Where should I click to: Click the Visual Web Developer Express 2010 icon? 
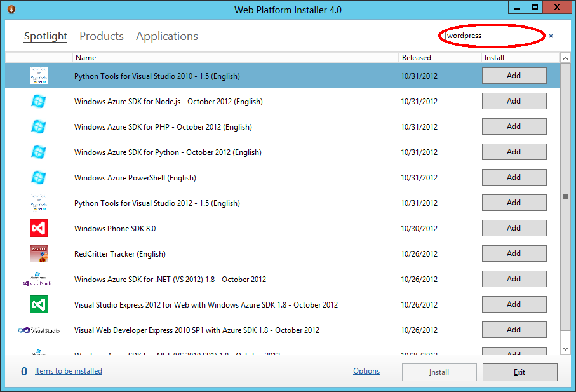pyautogui.click(x=39, y=330)
